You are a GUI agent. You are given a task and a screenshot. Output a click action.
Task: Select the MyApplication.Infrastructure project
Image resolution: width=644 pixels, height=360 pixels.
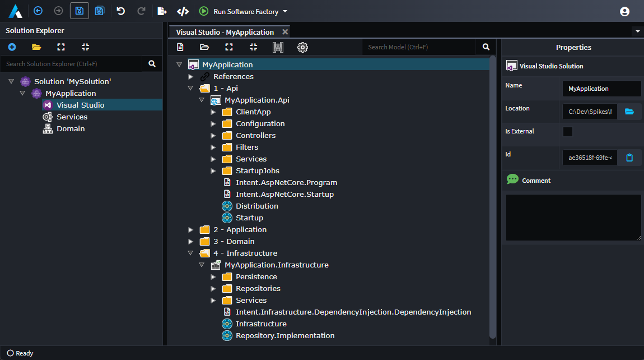[x=277, y=265]
